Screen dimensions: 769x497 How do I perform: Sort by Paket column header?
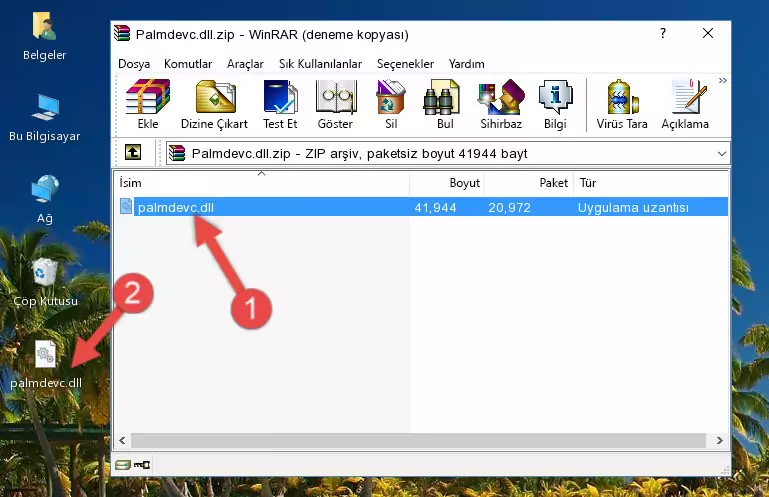pos(529,183)
